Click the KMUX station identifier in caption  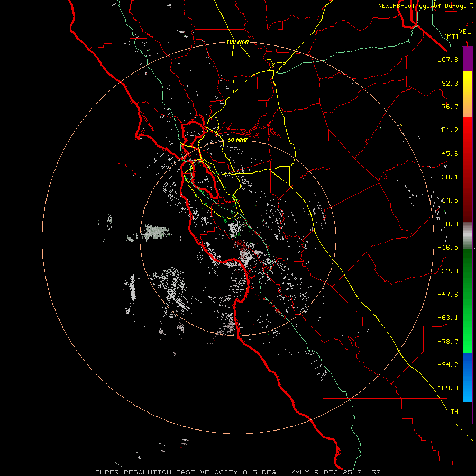pyautogui.click(x=300, y=472)
